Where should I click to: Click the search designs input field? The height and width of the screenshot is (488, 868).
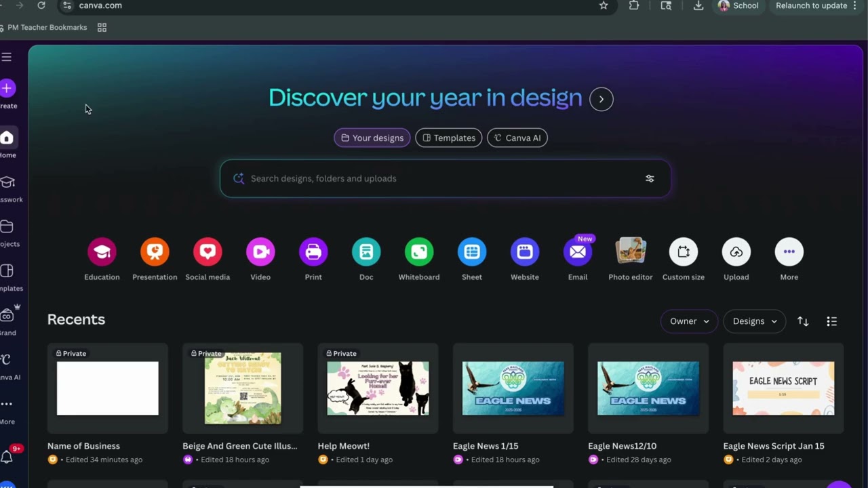click(x=446, y=178)
